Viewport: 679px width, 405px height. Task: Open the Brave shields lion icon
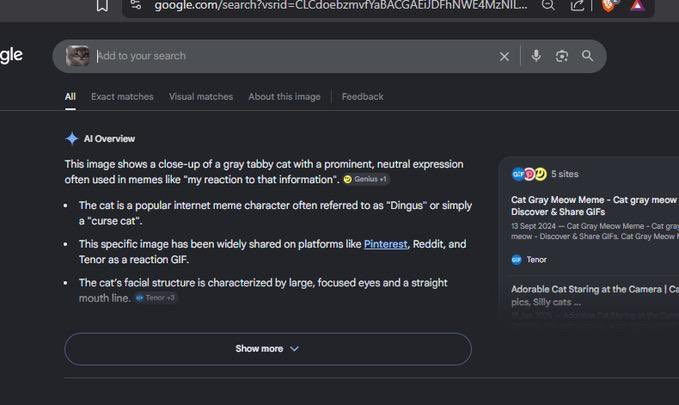[608, 6]
